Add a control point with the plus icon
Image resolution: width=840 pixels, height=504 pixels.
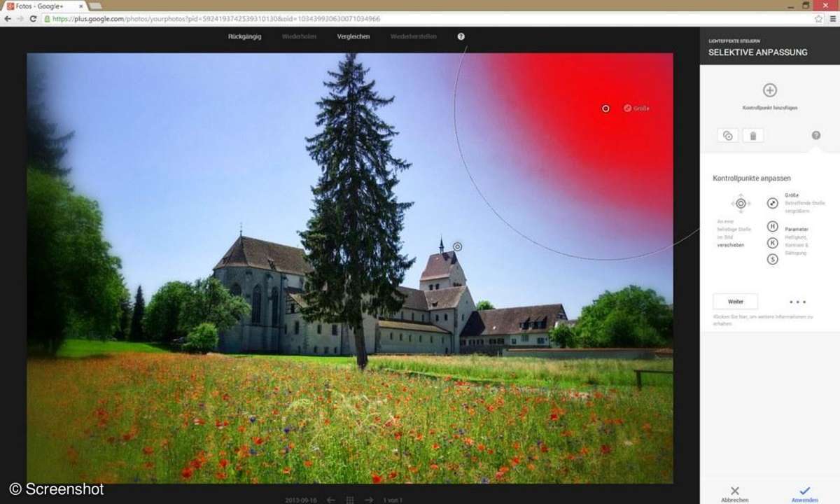(x=769, y=90)
